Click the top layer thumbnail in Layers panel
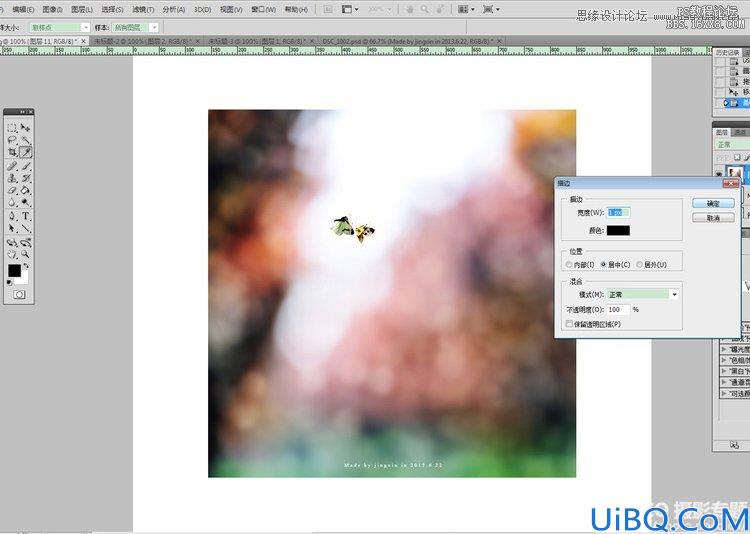750x534 pixels. [735, 173]
